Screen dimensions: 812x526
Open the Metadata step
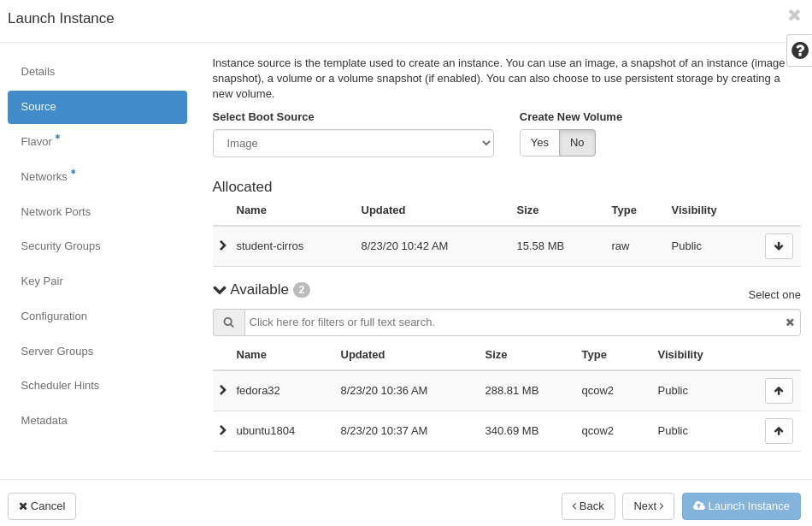(97, 420)
